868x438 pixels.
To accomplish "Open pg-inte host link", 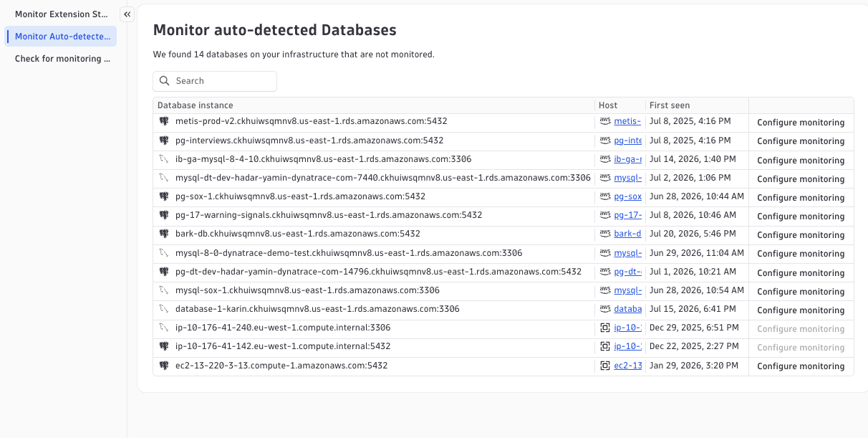I will point(628,141).
